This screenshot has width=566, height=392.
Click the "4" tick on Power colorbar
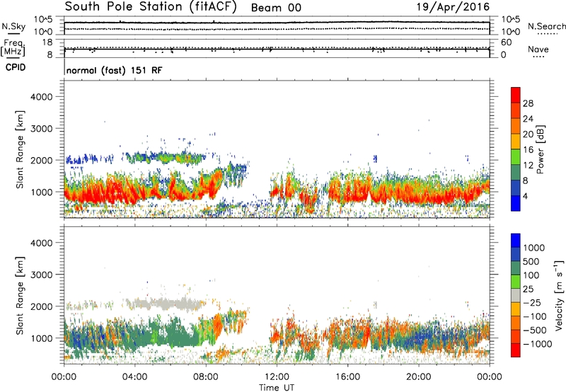(x=525, y=197)
